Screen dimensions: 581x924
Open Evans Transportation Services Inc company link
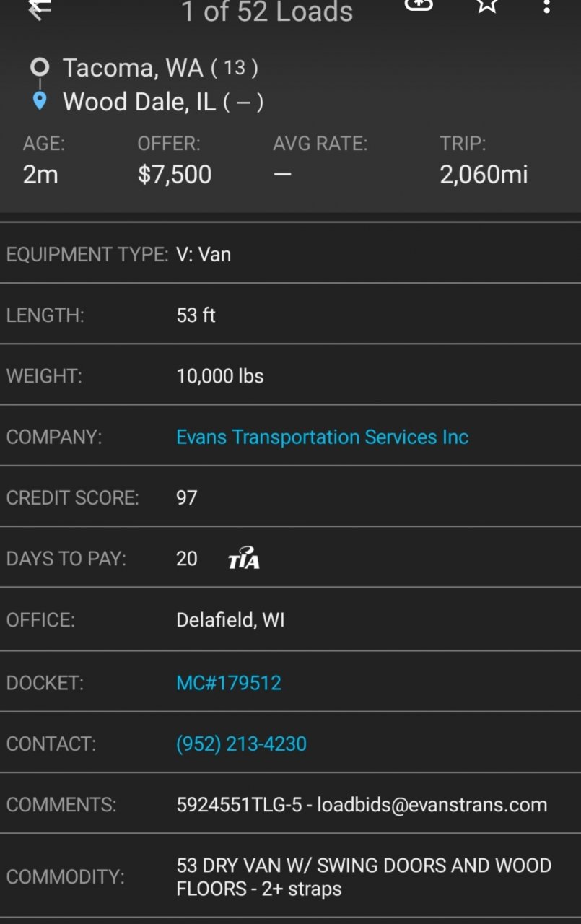[322, 437]
